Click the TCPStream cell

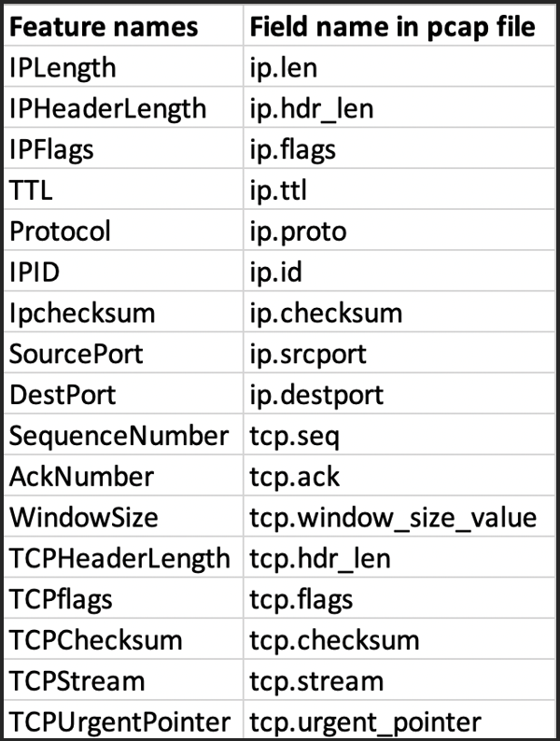pos(123,679)
